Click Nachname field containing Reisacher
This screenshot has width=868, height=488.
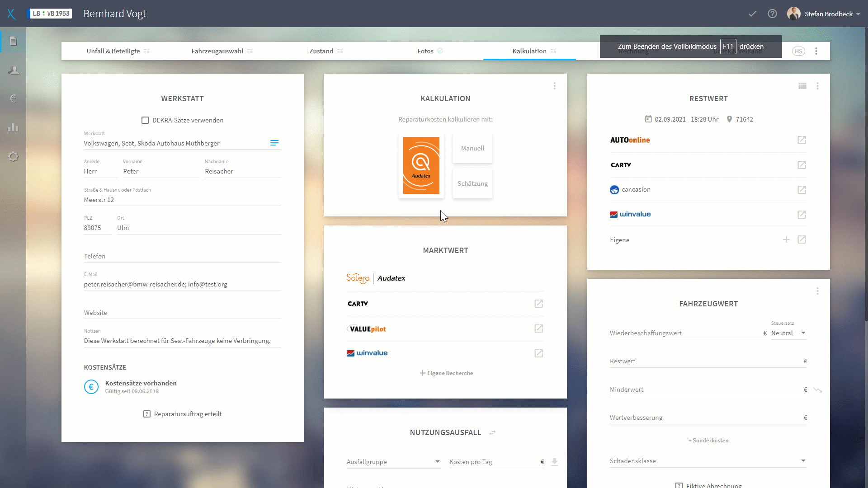click(243, 171)
